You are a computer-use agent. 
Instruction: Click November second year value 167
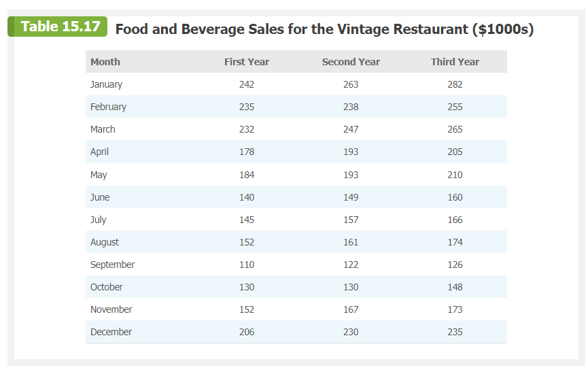pyautogui.click(x=351, y=309)
